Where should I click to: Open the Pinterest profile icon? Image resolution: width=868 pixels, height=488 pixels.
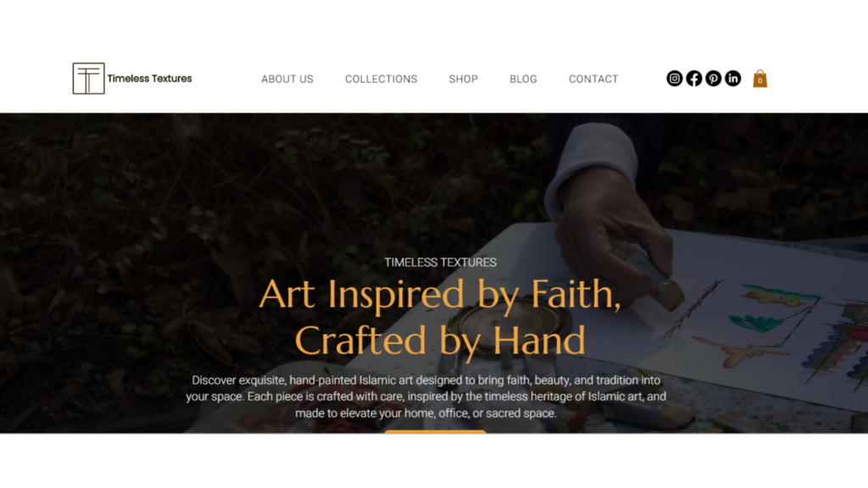coord(714,79)
